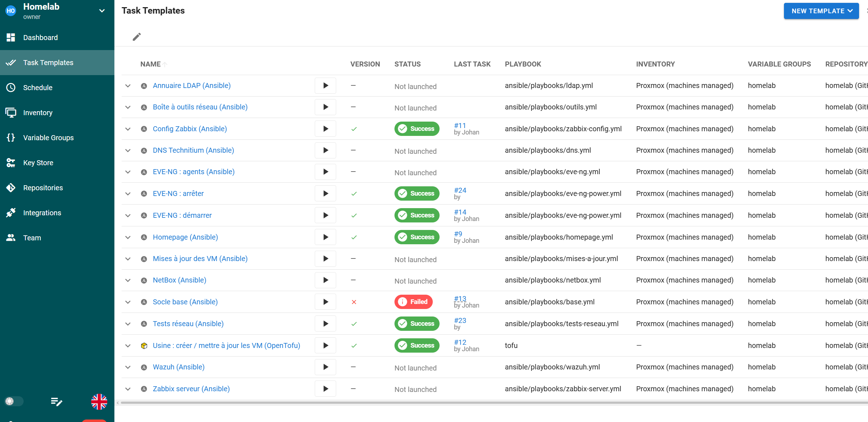Open the language selector UK flag
The height and width of the screenshot is (422, 868).
(x=99, y=402)
